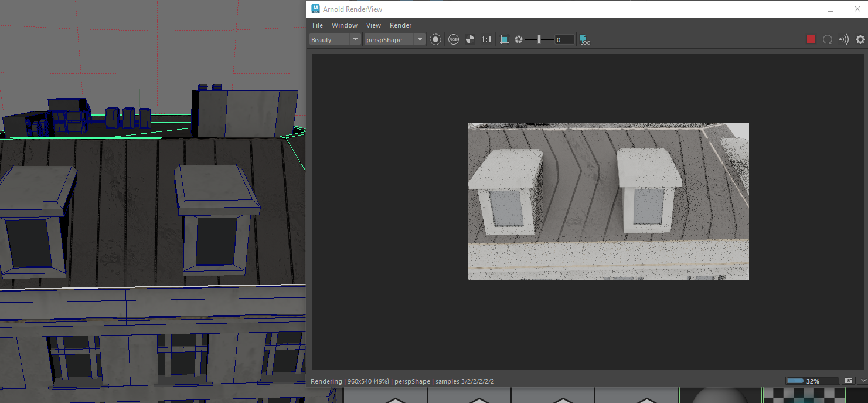Open the Window menu in RenderView
This screenshot has width=868, height=403.
345,25
